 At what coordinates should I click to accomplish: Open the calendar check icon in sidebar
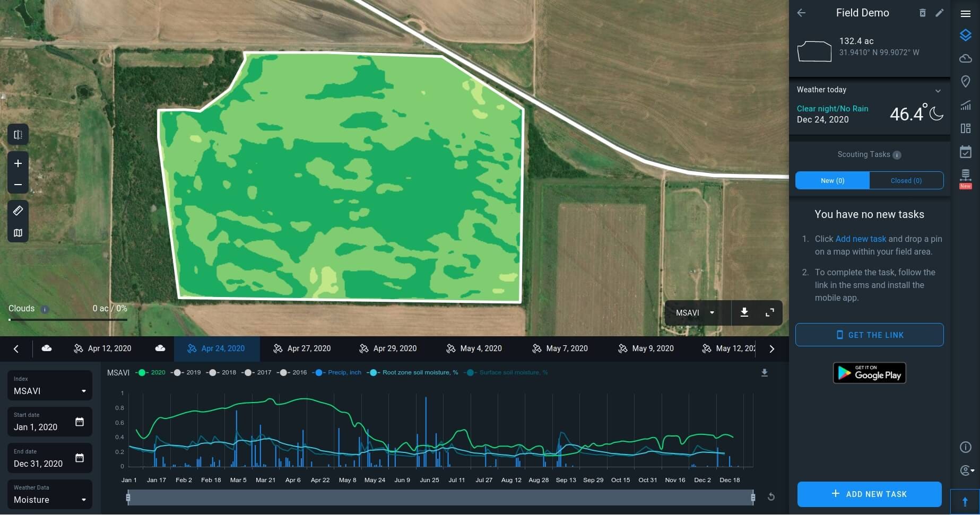coord(966,152)
